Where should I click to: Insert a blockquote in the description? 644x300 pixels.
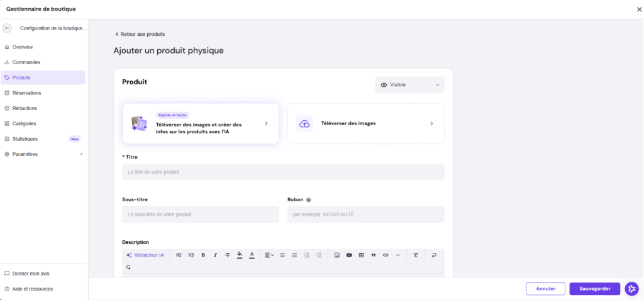click(x=374, y=255)
